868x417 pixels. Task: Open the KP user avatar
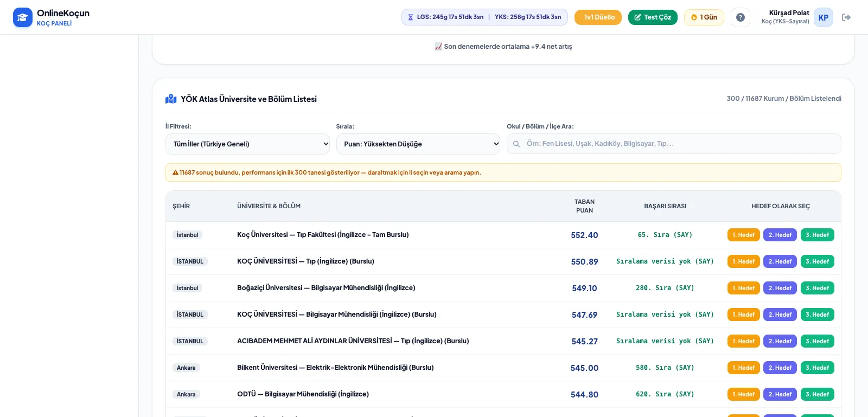click(824, 17)
